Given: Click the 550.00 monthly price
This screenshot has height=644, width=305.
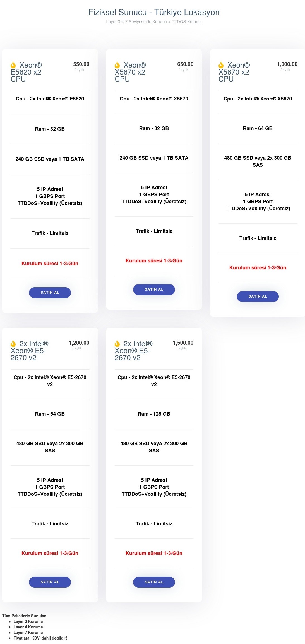Looking at the screenshot, I should tap(81, 64).
